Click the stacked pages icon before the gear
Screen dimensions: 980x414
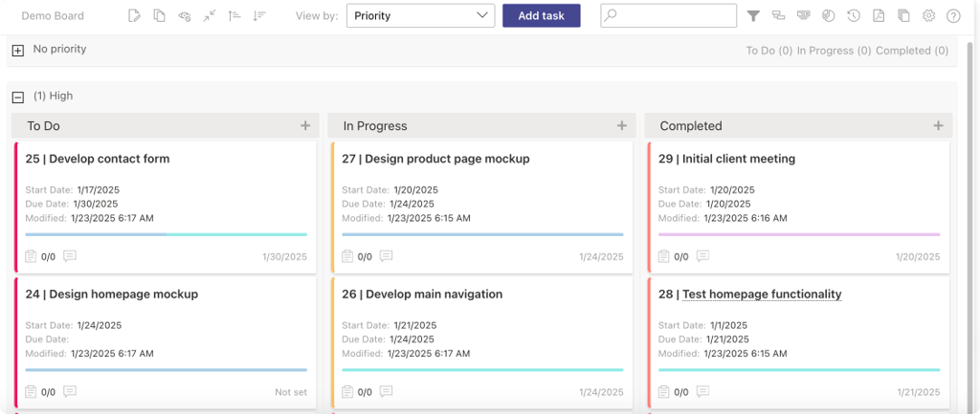point(903,16)
